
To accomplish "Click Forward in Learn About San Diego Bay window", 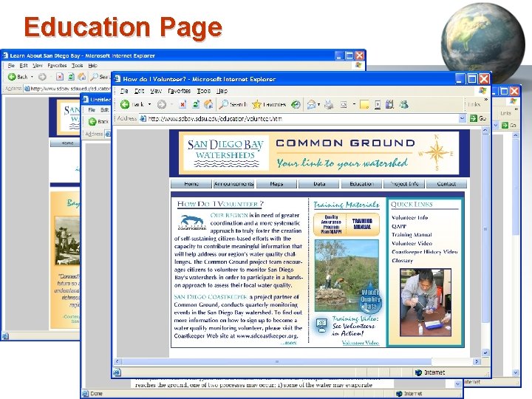I will (x=42, y=77).
